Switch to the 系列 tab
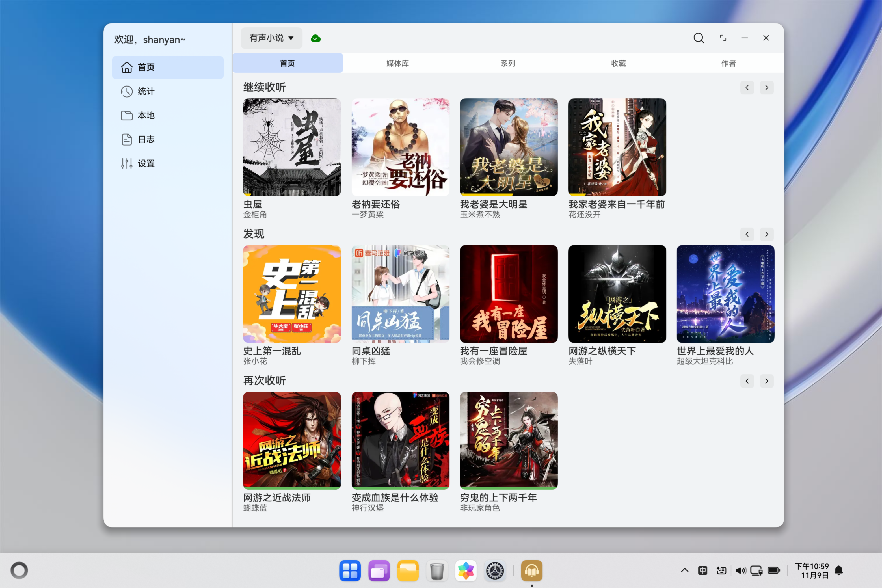The height and width of the screenshot is (588, 882). [x=508, y=63]
